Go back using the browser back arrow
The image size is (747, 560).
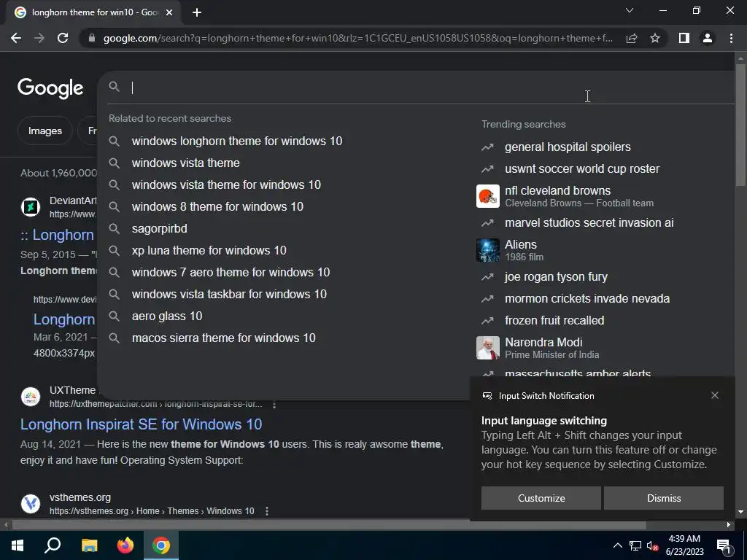click(16, 38)
